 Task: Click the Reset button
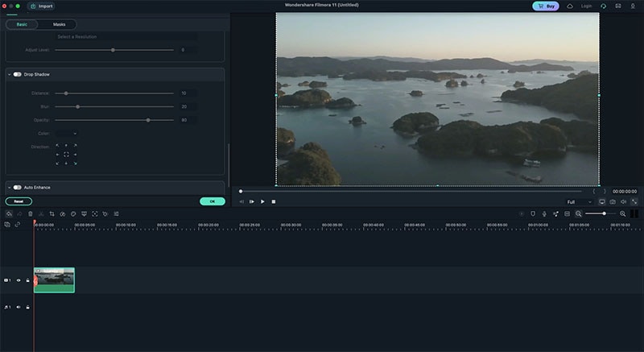[x=19, y=201]
